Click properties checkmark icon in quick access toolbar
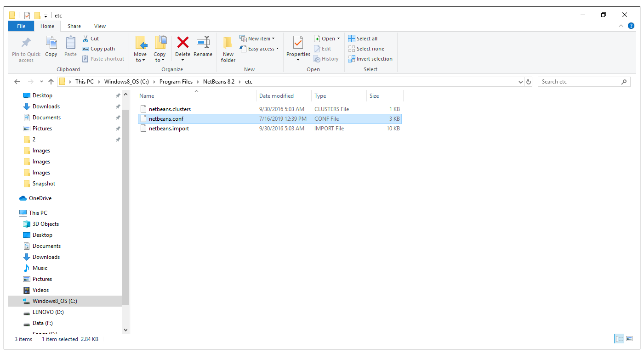Screen dimensions: 644x353 (27, 15)
